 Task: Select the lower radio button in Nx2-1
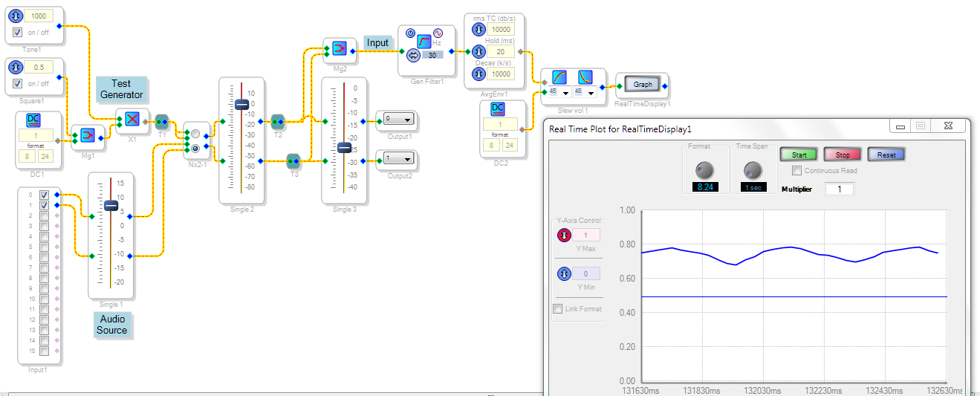pos(195,148)
